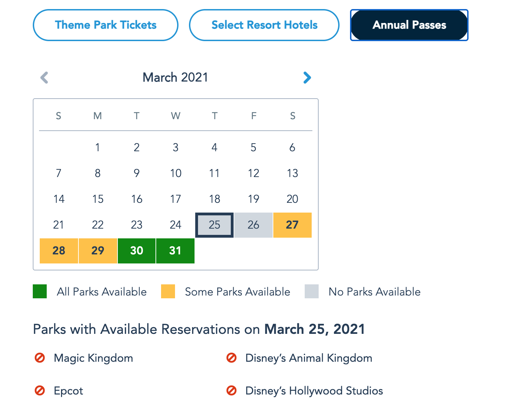532x414 pixels.
Task: Select March 27 on the calendar
Action: (292, 225)
